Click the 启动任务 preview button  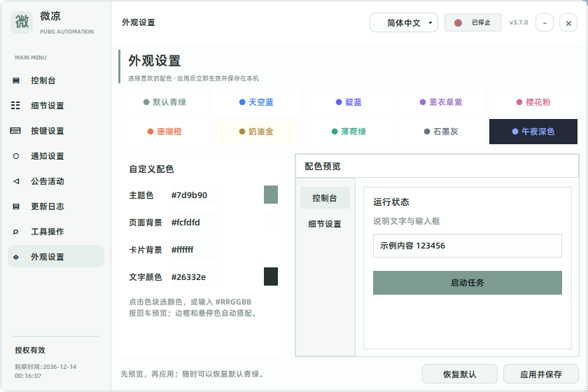tap(468, 283)
